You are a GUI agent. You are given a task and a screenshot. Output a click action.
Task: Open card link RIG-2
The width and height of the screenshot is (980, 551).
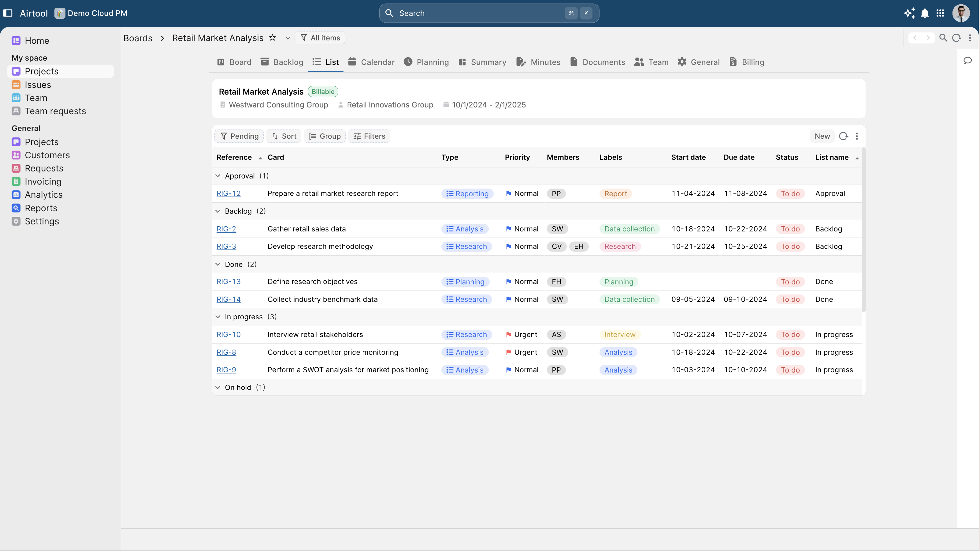tap(226, 229)
